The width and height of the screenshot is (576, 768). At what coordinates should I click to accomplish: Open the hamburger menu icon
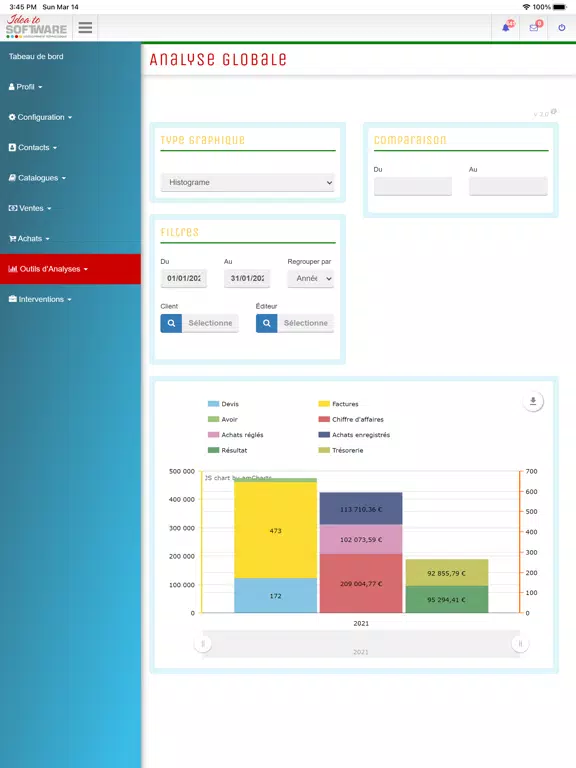tap(85, 27)
